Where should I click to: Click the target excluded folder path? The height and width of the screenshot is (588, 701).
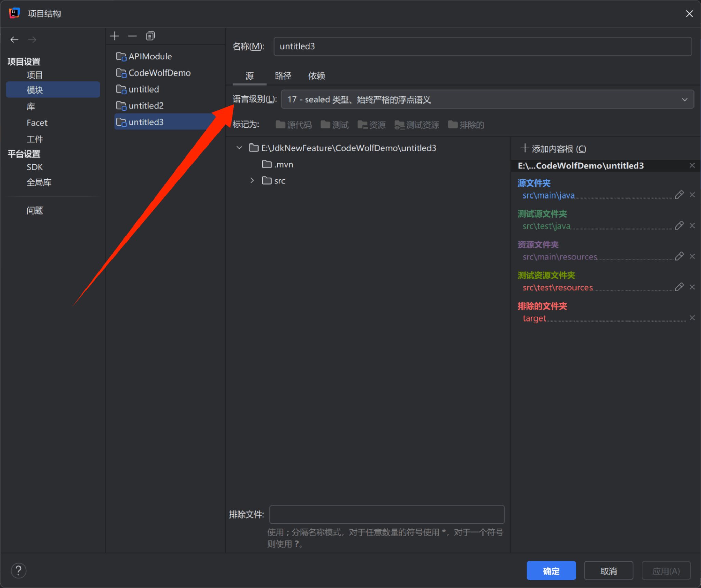[x=534, y=318]
